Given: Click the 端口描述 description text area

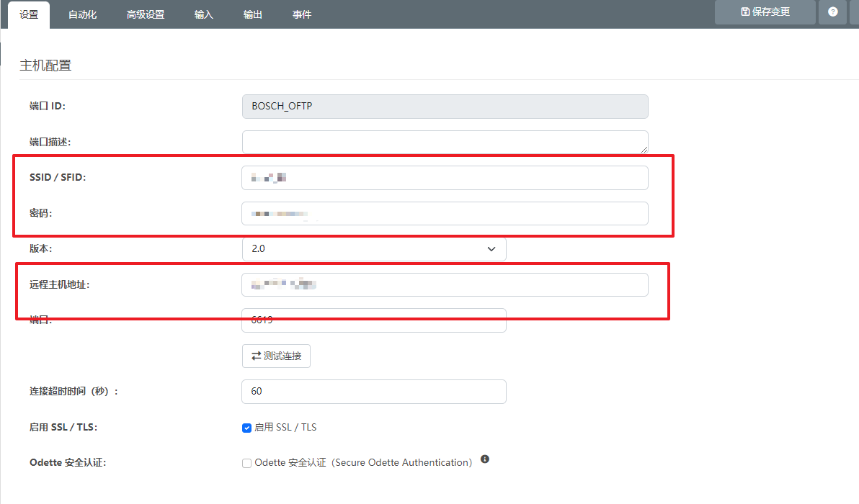Looking at the screenshot, I should pos(445,142).
